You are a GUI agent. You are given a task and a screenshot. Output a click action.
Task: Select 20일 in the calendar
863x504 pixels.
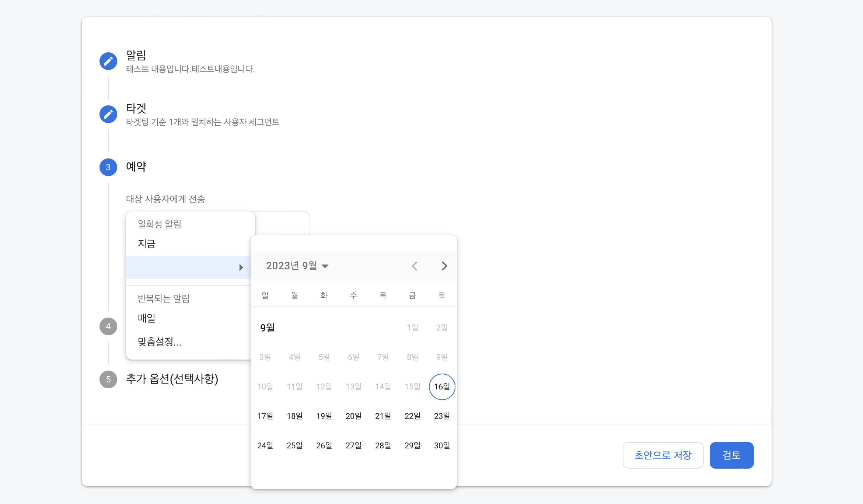353,416
